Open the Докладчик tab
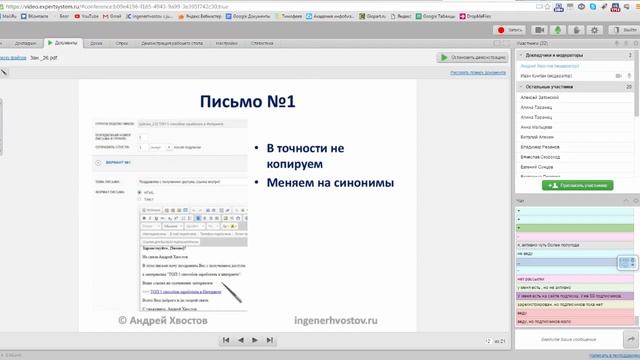This screenshot has height=360, width=640. point(24,43)
